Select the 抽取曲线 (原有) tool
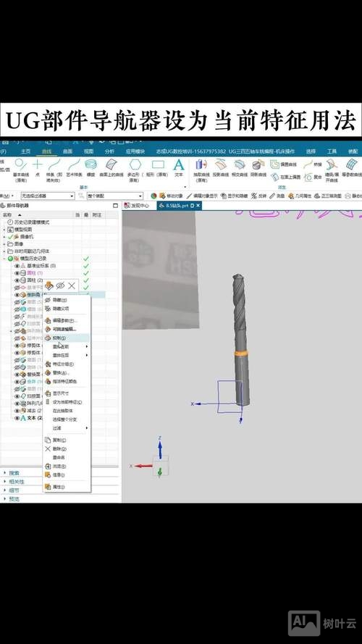362x644 pixels. (x=201, y=170)
